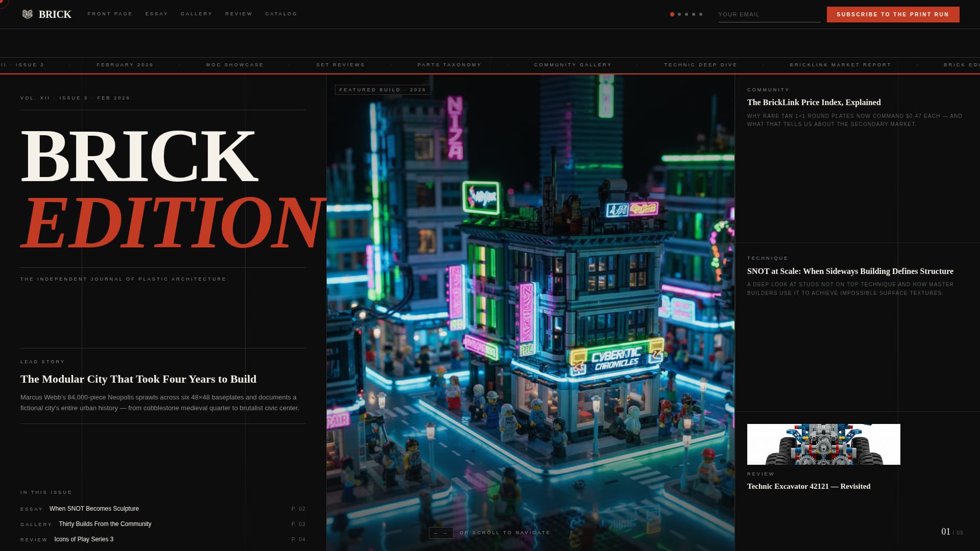Click the Lead Story label
Image resolution: width=980 pixels, height=551 pixels.
coord(43,362)
